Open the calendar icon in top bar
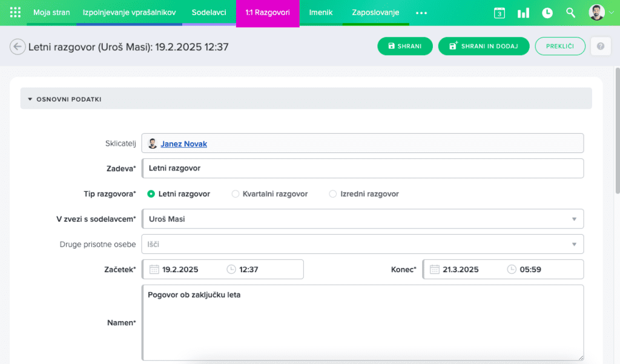 (499, 13)
